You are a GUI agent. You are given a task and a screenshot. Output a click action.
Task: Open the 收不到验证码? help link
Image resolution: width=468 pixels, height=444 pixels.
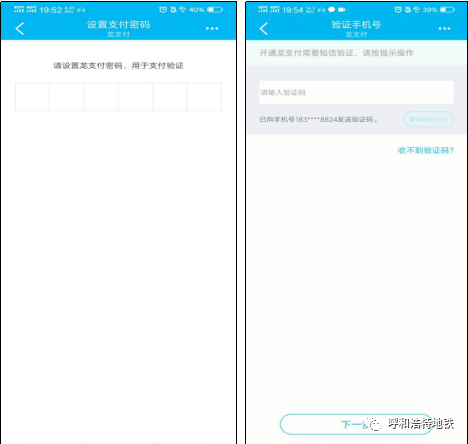(425, 150)
